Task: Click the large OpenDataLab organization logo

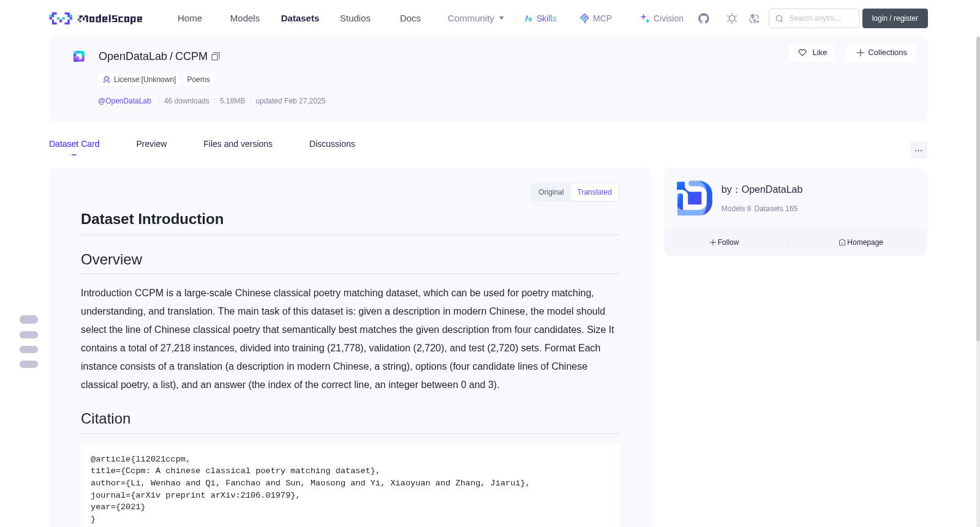Action: click(695, 198)
